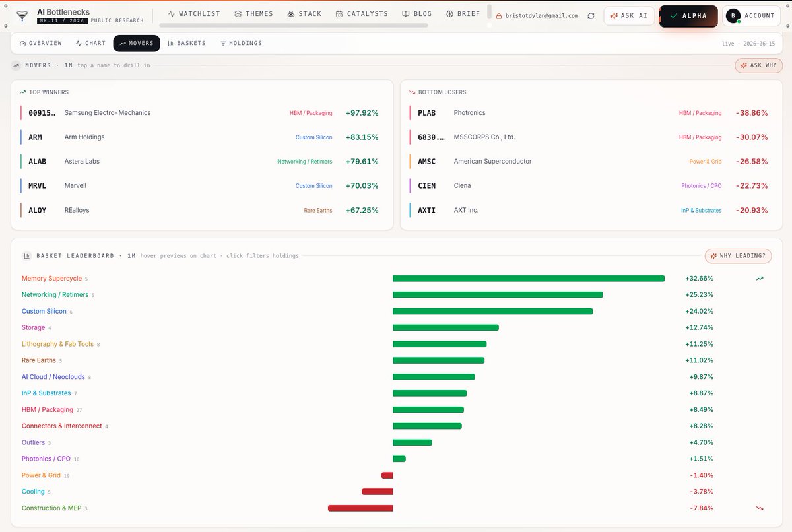The height and width of the screenshot is (532, 792).
Task: Open the Brief nav item
Action: coord(463,14)
